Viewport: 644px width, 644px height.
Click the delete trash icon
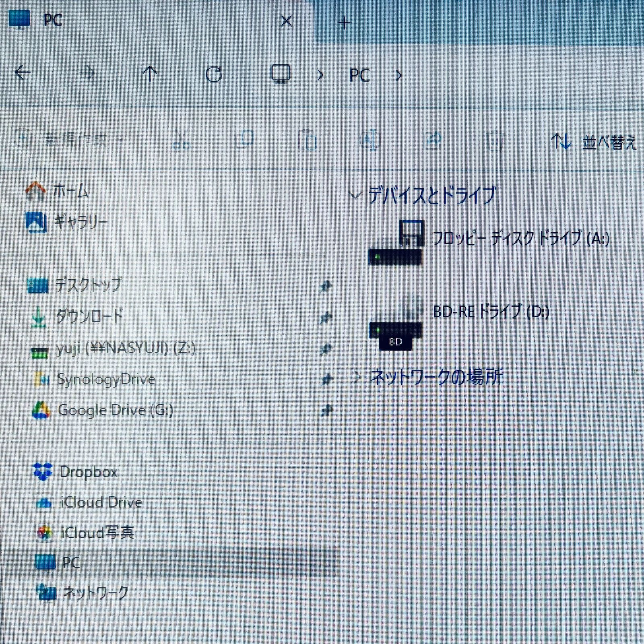coord(495,140)
